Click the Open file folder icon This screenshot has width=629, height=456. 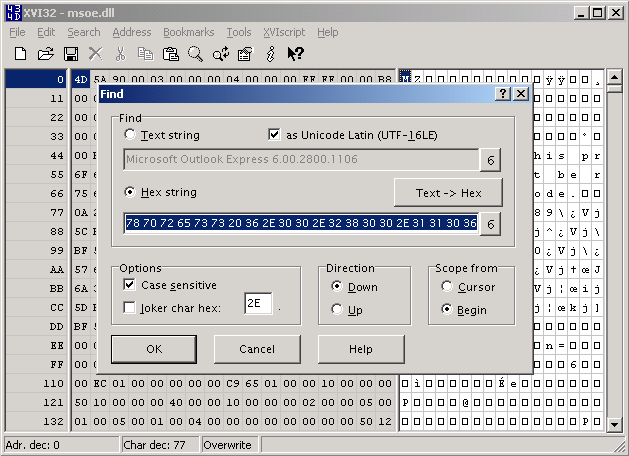45,53
